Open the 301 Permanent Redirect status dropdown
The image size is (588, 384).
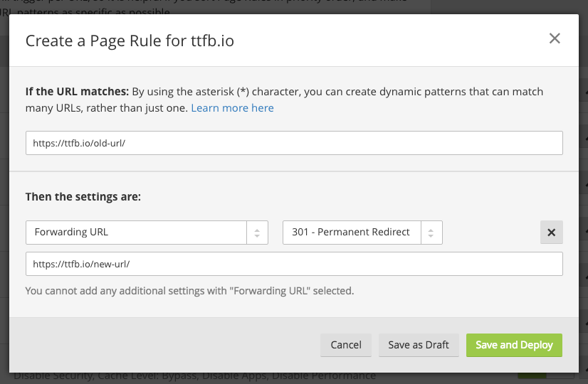(362, 233)
